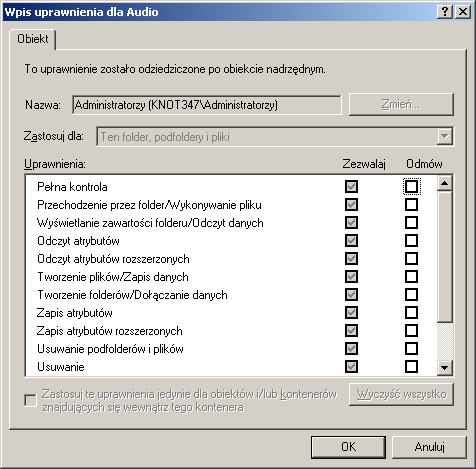476x469 pixels.
Task: Click the Tworzenie plików/Zapis danych label
Action: [x=113, y=277]
